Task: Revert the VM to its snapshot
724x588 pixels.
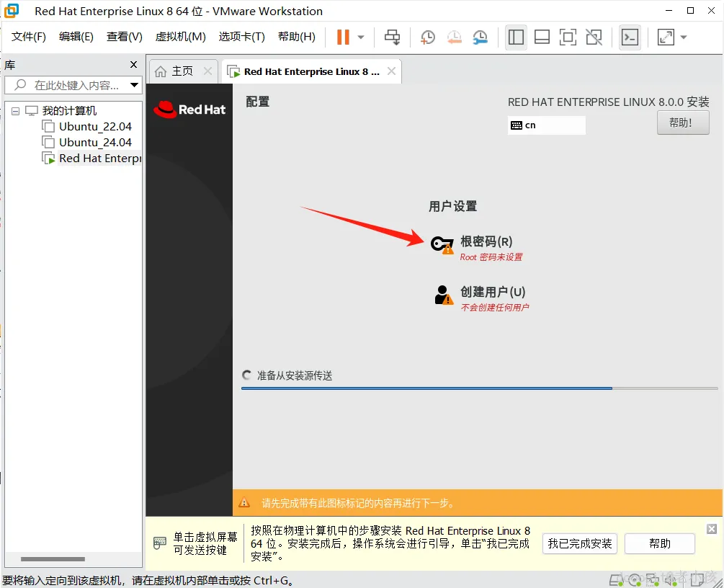Action: pyautogui.click(x=455, y=37)
